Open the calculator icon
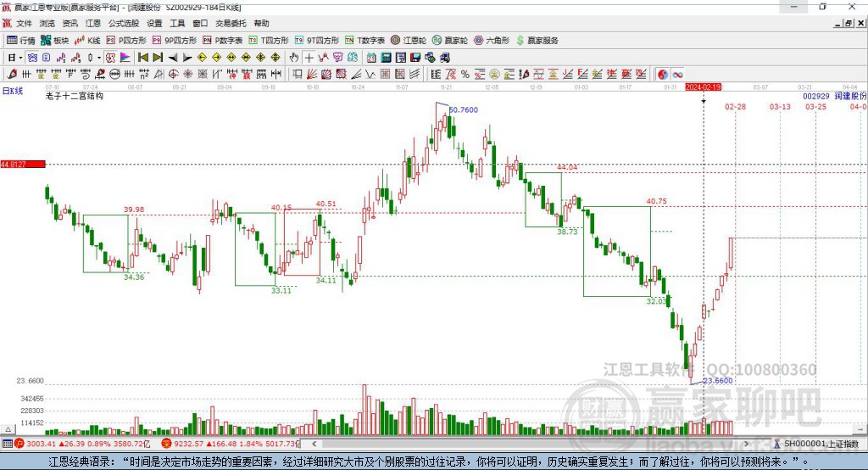868x470 pixels. pos(387,58)
